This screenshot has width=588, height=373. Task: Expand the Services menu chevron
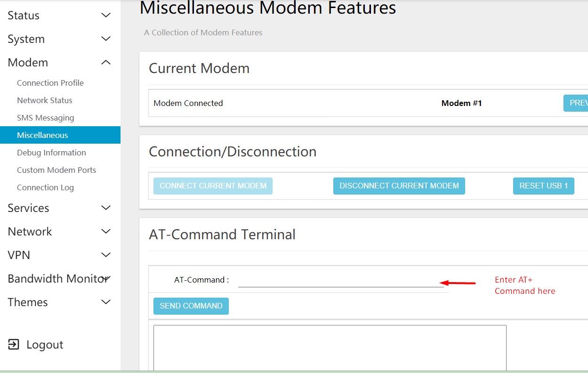(x=106, y=208)
